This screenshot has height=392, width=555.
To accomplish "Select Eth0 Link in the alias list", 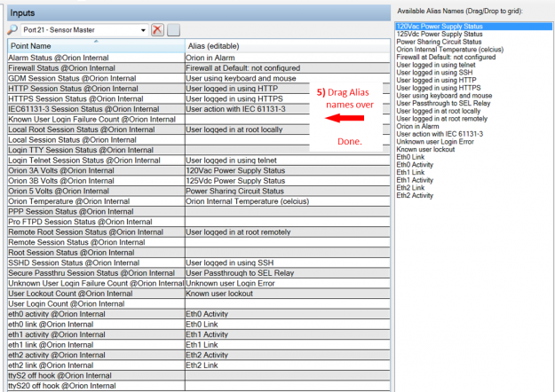I will (410, 157).
